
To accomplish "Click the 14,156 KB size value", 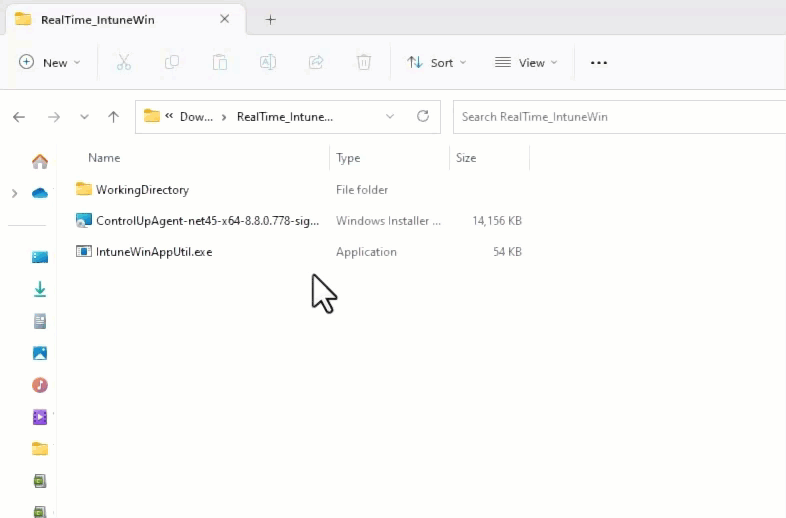I will click(x=497, y=221).
